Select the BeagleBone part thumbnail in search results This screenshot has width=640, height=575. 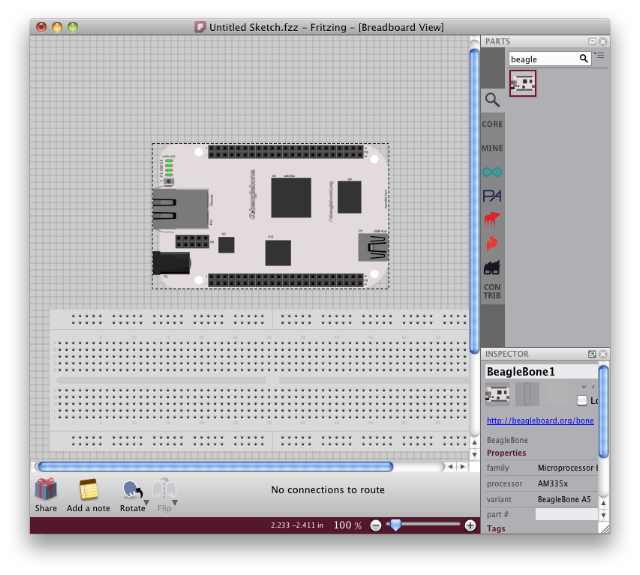[523, 84]
